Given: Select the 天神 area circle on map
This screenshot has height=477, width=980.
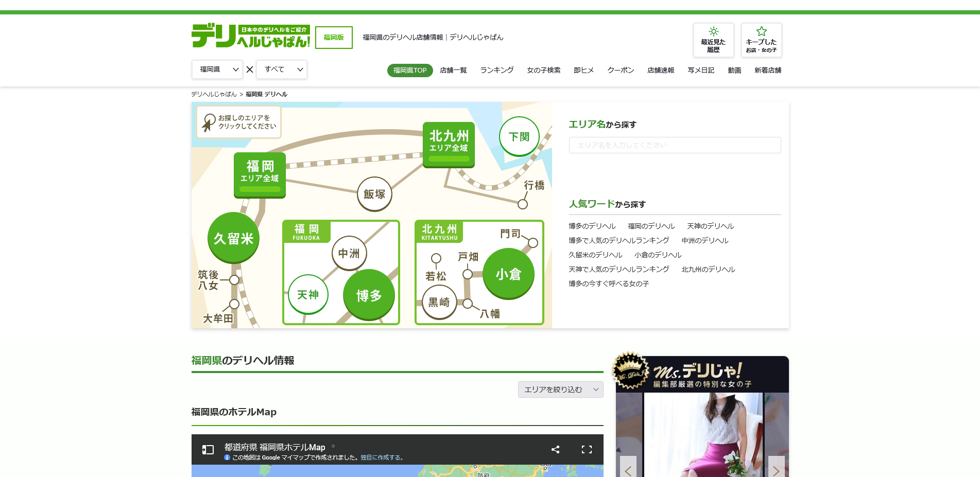Looking at the screenshot, I should click(308, 294).
